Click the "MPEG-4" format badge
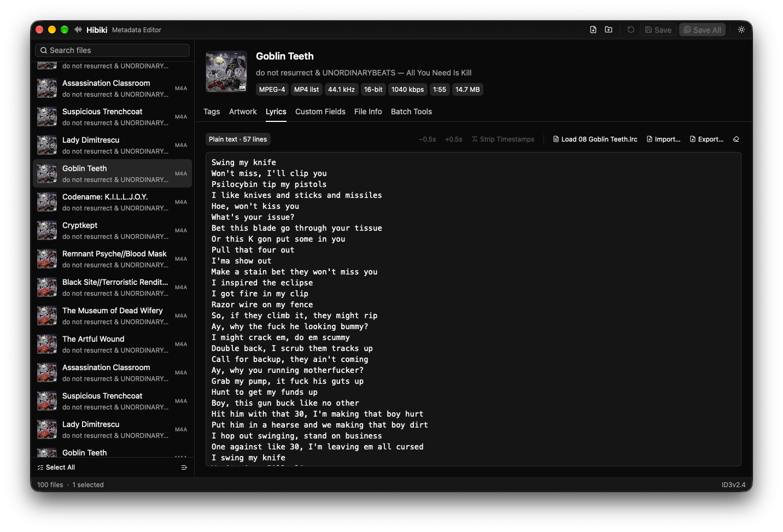The width and height of the screenshot is (783, 532). click(x=272, y=90)
